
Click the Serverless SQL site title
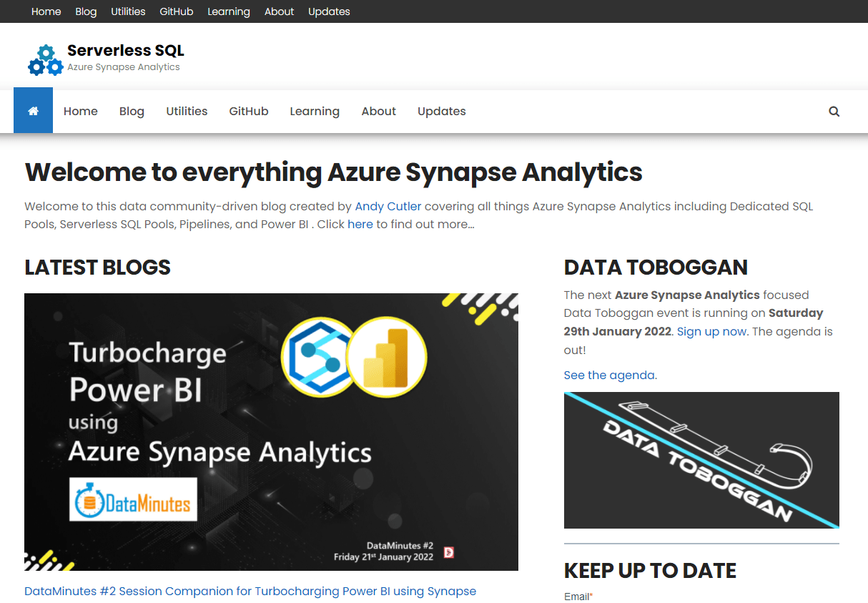(125, 50)
